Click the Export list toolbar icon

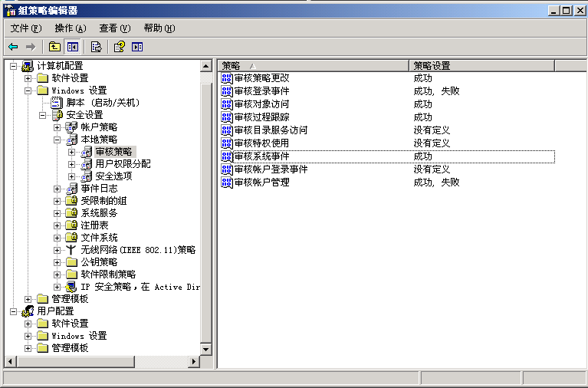click(97, 47)
